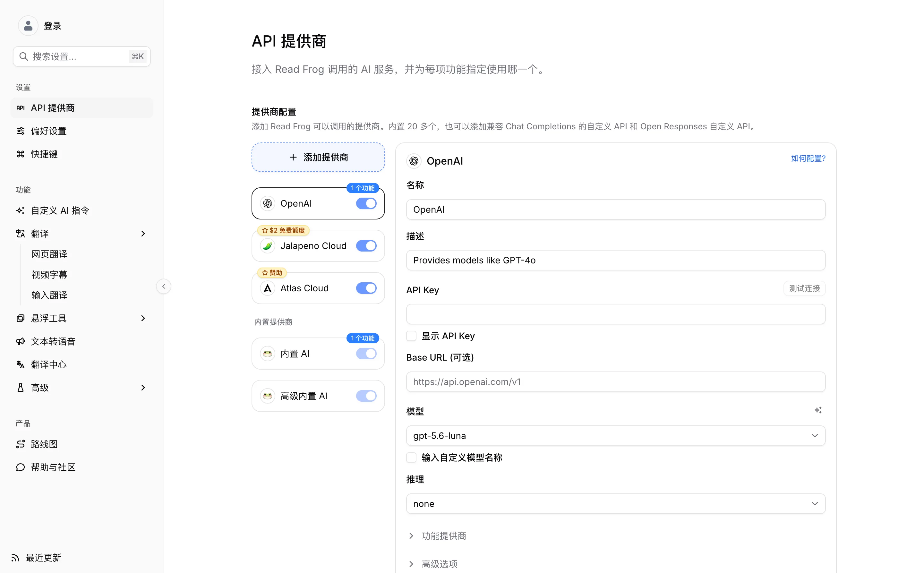Image resolution: width=924 pixels, height=573 pixels.
Task: Click the 名称 field containing OpenAI
Action: 615,210
